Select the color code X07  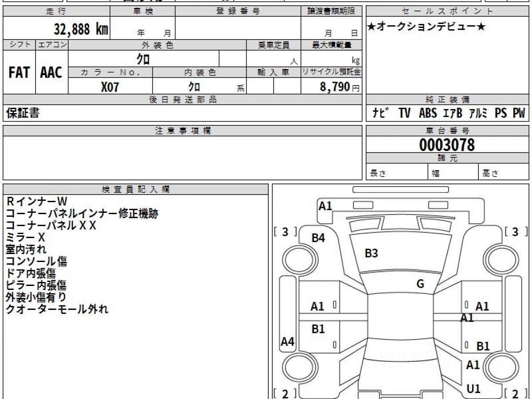pyautogui.click(x=110, y=87)
